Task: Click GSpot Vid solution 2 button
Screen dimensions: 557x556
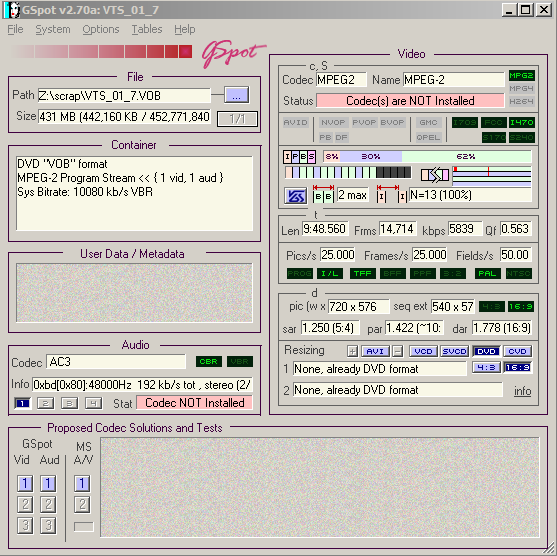Action: [x=25, y=504]
